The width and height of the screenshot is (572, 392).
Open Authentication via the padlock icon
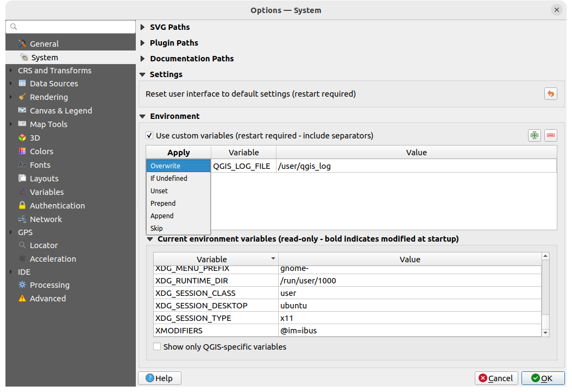pos(22,206)
